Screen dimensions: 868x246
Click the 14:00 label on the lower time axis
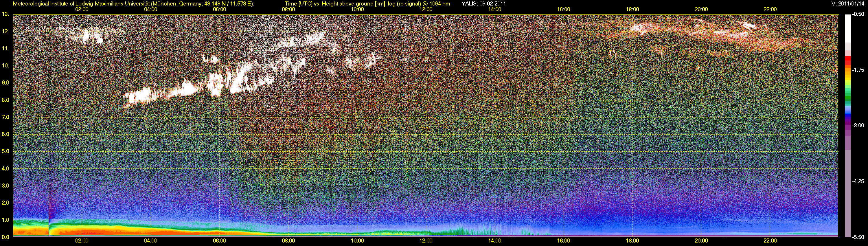pos(495,241)
